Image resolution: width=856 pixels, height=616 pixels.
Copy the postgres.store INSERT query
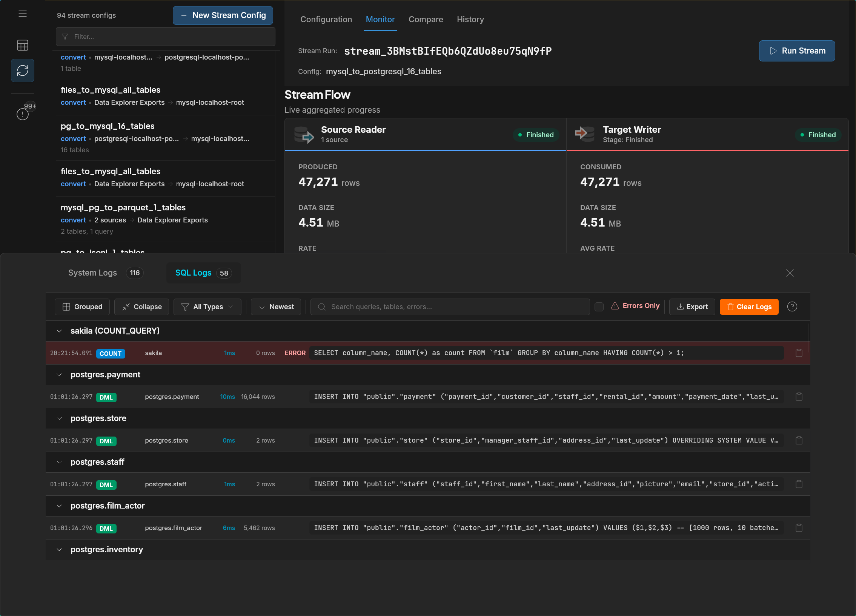click(x=799, y=441)
